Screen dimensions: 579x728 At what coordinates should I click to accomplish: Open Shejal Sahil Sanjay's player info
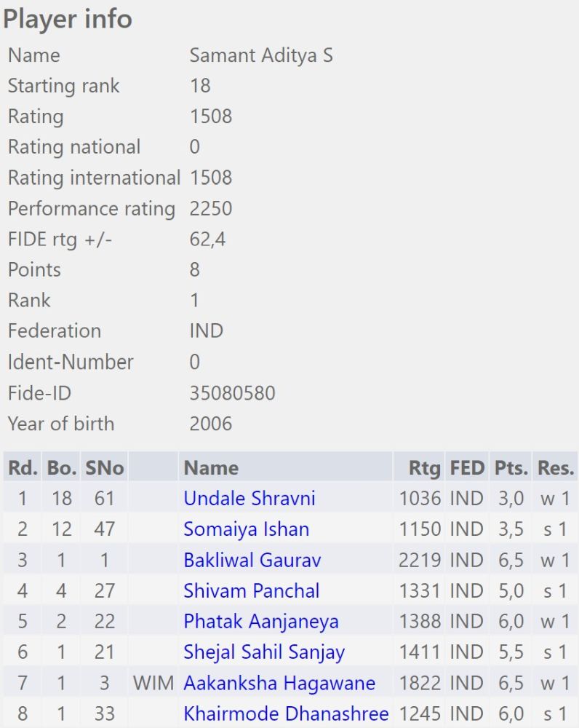click(264, 652)
